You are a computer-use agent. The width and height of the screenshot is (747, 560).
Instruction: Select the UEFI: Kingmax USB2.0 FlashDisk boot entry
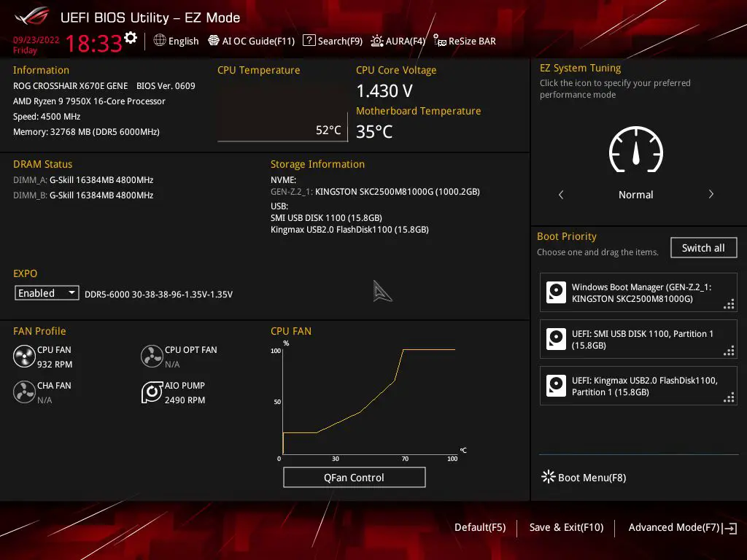[638, 386]
